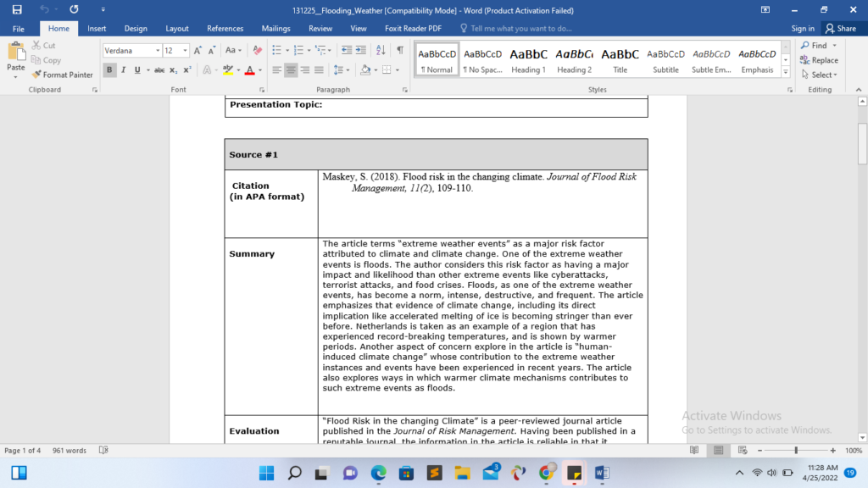
Task: Open the Foxit Reader PDF tab
Action: (x=412, y=28)
